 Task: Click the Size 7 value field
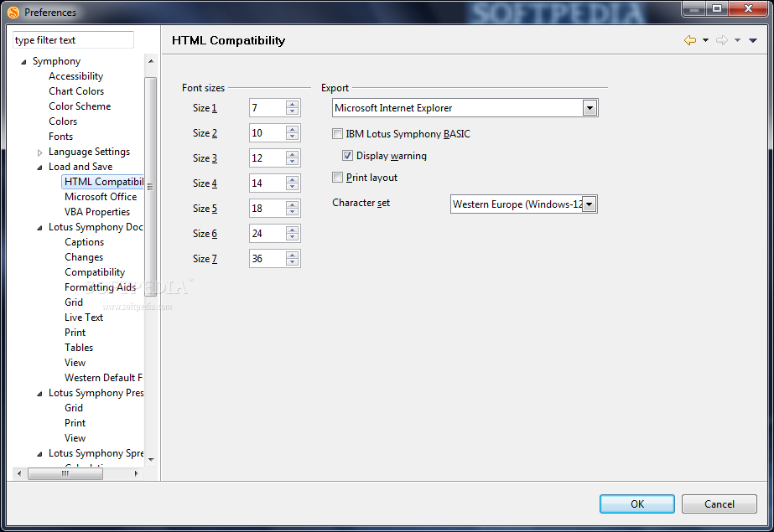pyautogui.click(x=267, y=259)
